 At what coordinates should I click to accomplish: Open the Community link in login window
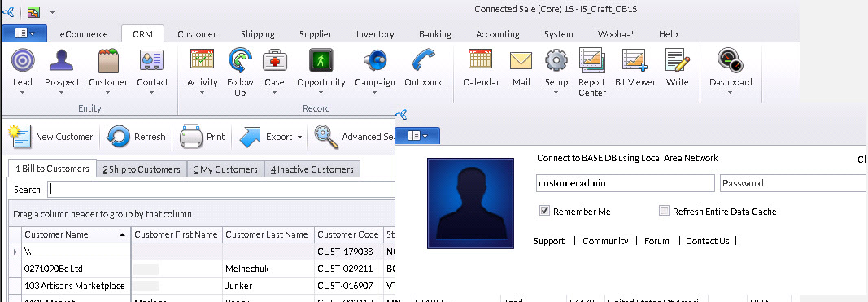pos(605,241)
